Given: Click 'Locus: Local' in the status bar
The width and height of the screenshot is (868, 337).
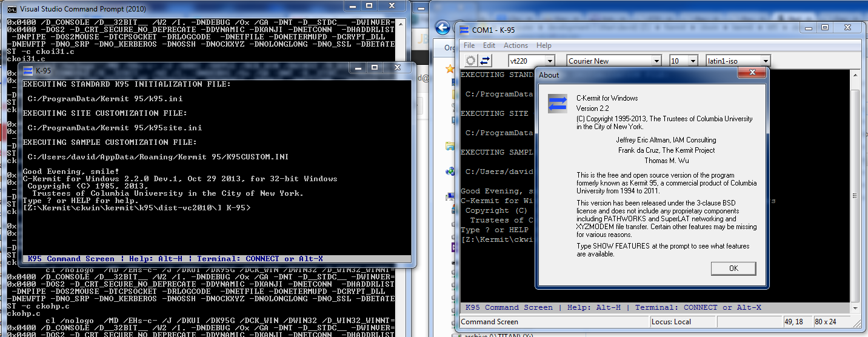Looking at the screenshot, I should point(683,322).
